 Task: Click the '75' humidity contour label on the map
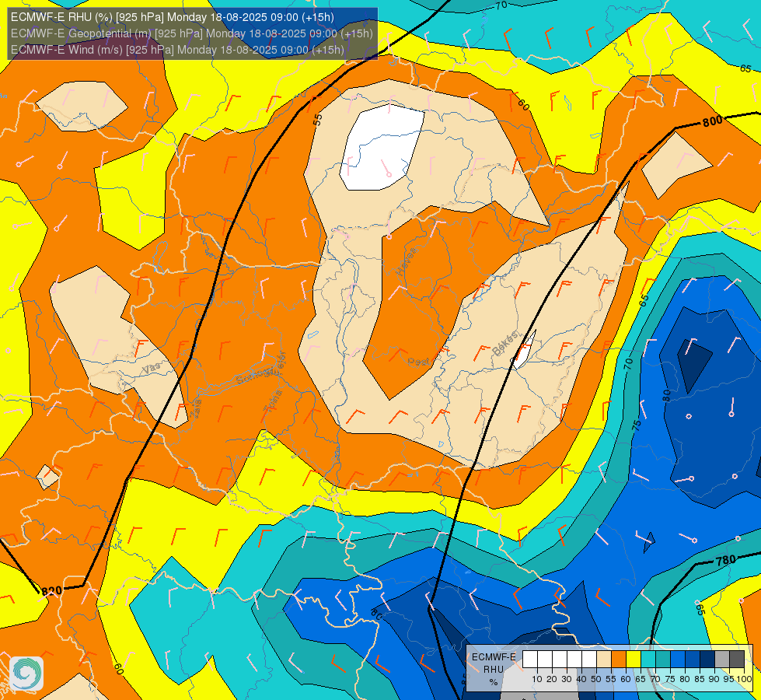point(637,425)
